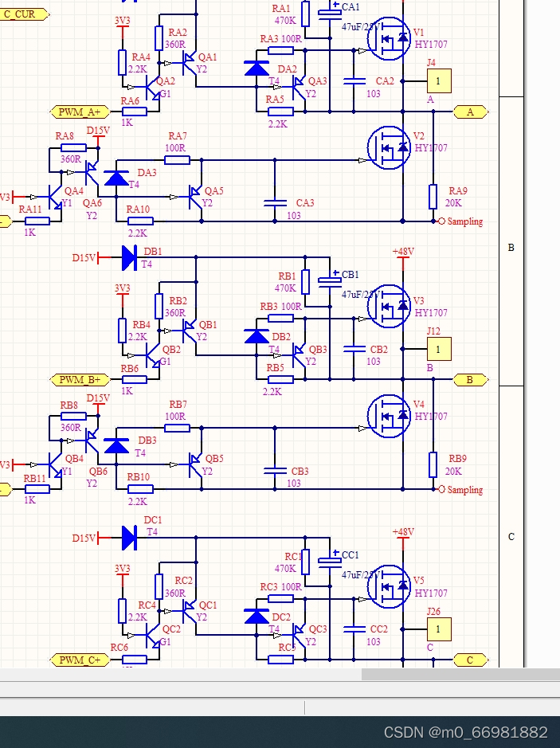Select diode DA2 symbol
Viewport: 560px width, 748px height.
tap(257, 69)
